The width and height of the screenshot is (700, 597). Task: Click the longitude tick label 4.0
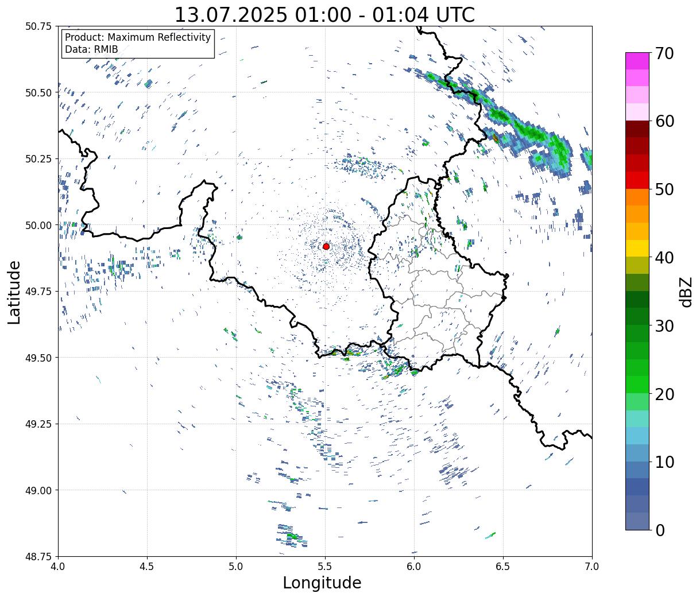(58, 567)
